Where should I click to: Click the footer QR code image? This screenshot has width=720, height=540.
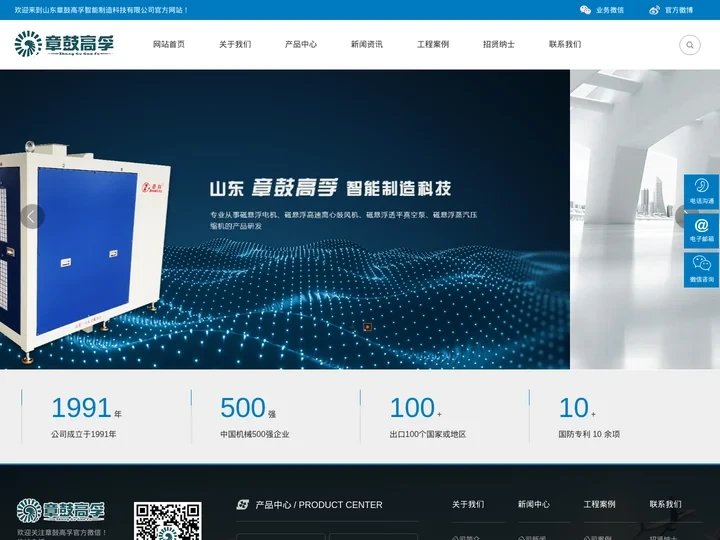point(168,521)
